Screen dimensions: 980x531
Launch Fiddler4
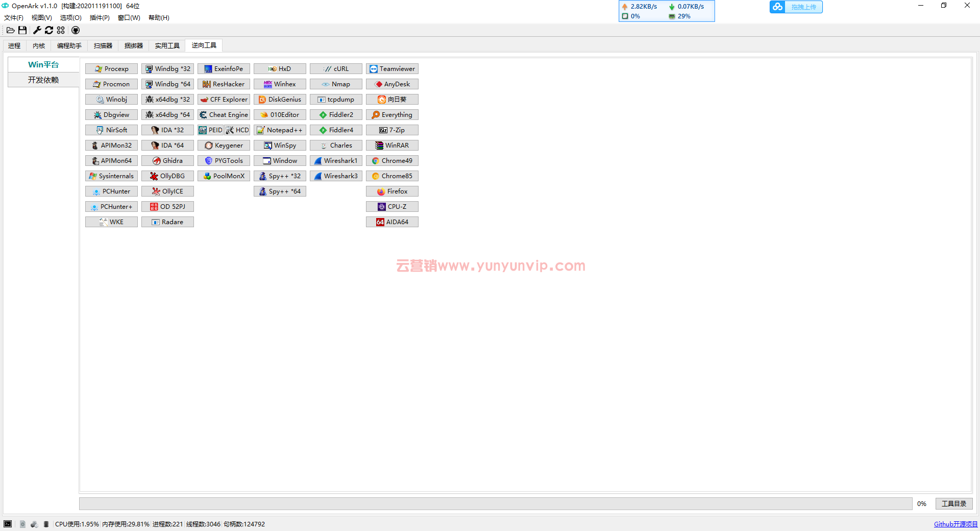[336, 130]
